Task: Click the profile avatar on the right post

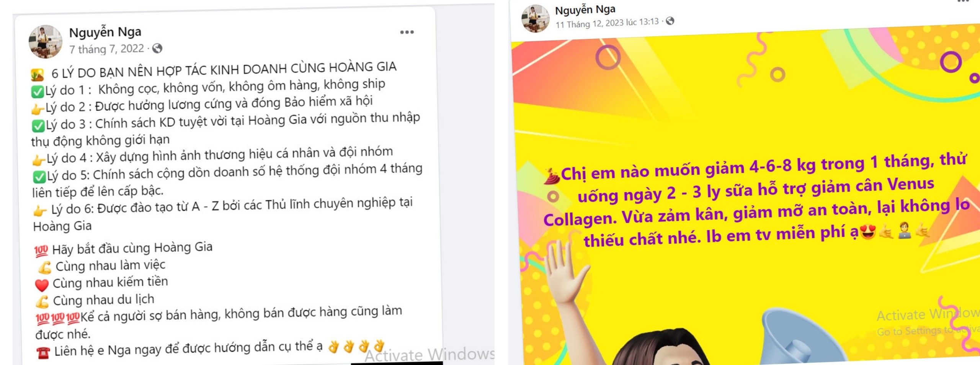Action: pyautogui.click(x=535, y=18)
